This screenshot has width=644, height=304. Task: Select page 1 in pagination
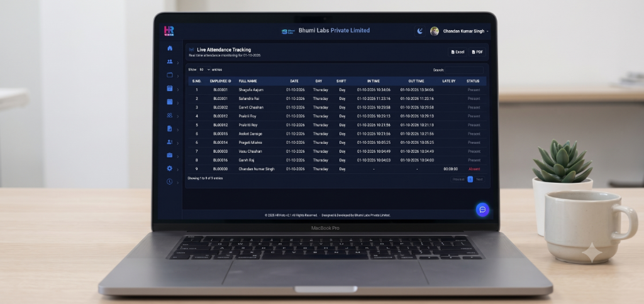coord(470,179)
